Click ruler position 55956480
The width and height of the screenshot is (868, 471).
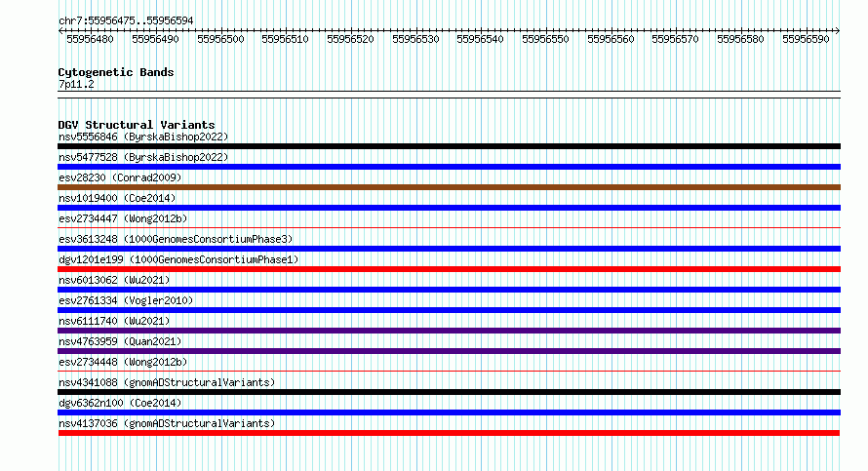(x=90, y=39)
